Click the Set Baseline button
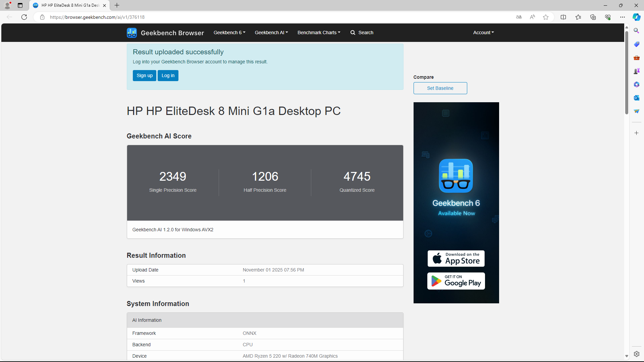Screen dimensions: 644x362 440,88
